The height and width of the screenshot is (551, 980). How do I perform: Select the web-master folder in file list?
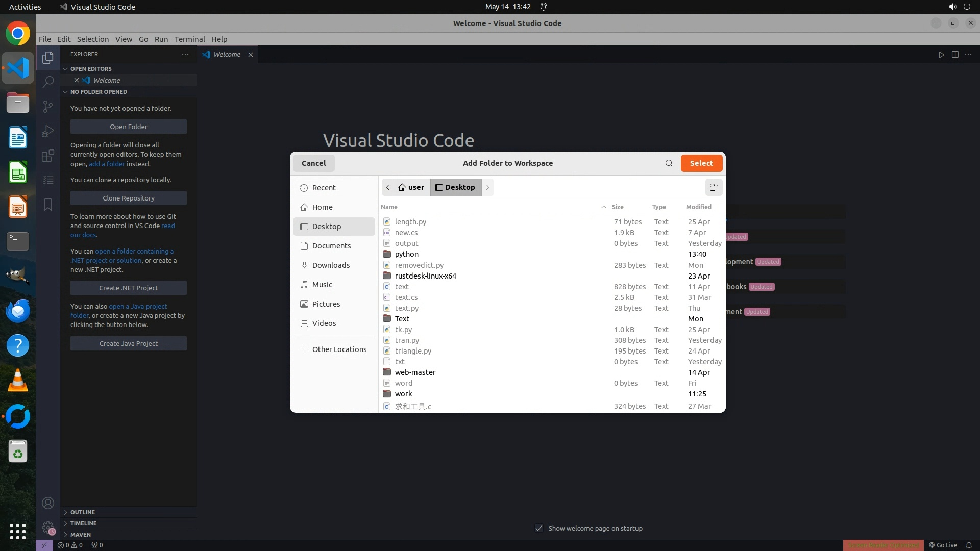click(415, 372)
